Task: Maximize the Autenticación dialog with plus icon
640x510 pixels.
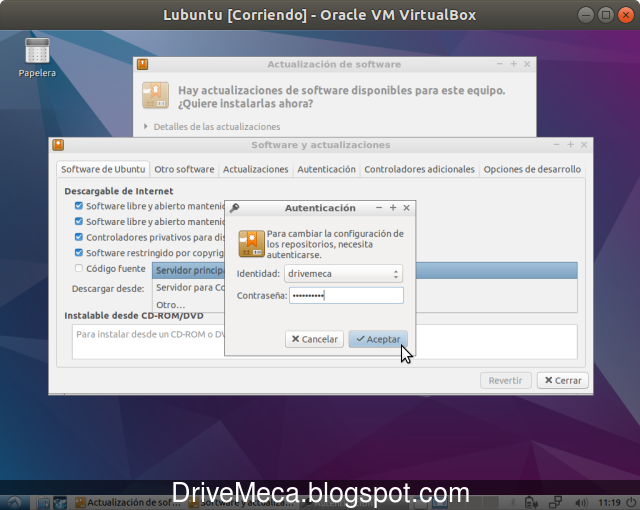Action: [x=393, y=208]
